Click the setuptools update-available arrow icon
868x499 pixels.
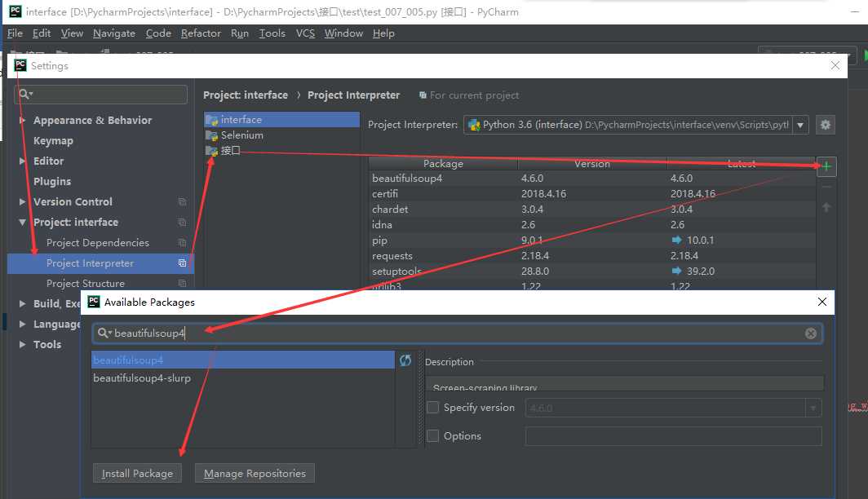coord(676,271)
